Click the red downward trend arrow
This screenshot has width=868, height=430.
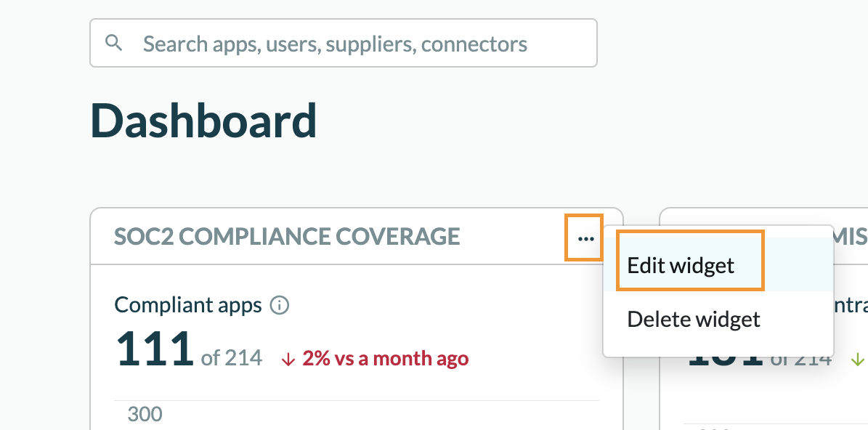[x=288, y=359]
